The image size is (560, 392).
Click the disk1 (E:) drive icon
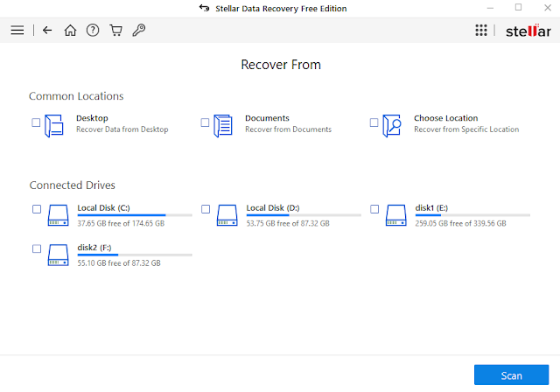[x=396, y=215]
